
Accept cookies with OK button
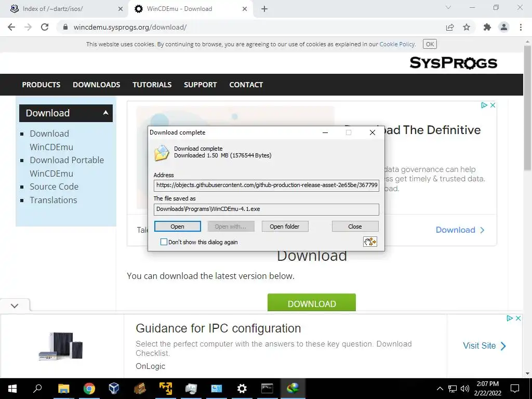point(430,44)
